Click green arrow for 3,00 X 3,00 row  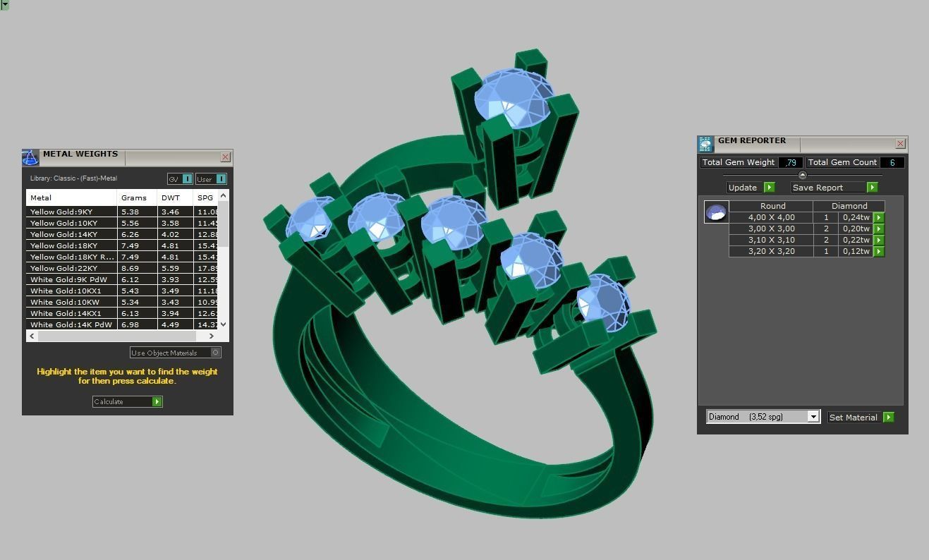click(x=879, y=229)
